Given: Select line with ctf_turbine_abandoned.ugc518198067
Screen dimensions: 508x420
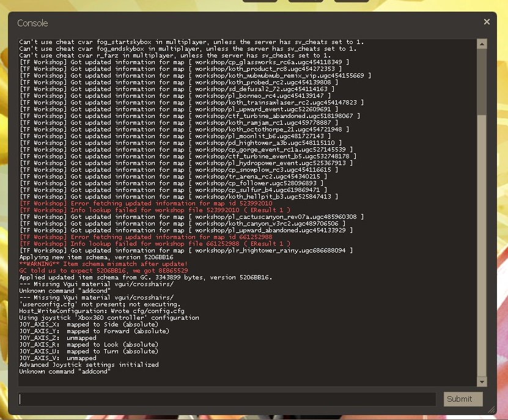Looking at the screenshot, I should point(190,116).
